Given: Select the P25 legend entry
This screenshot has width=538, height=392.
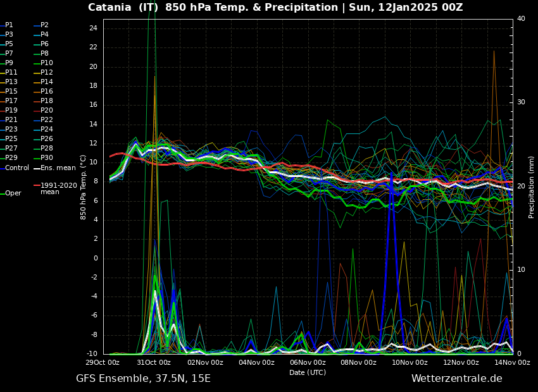Looking at the screenshot, I should [11, 139].
